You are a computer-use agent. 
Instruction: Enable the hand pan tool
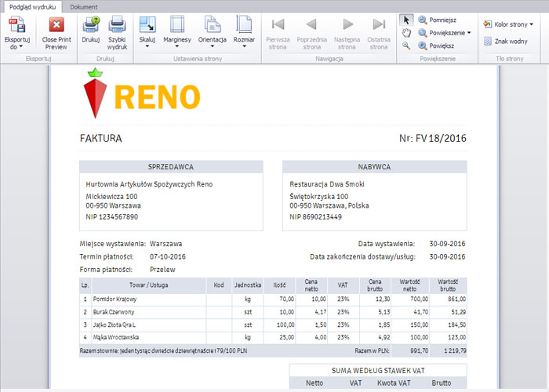coord(405,33)
